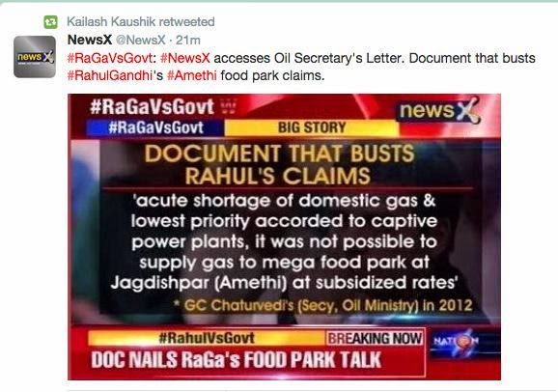The width and height of the screenshot is (558, 392).
Task: Open the 21m tweet timestamp
Action: (x=188, y=40)
